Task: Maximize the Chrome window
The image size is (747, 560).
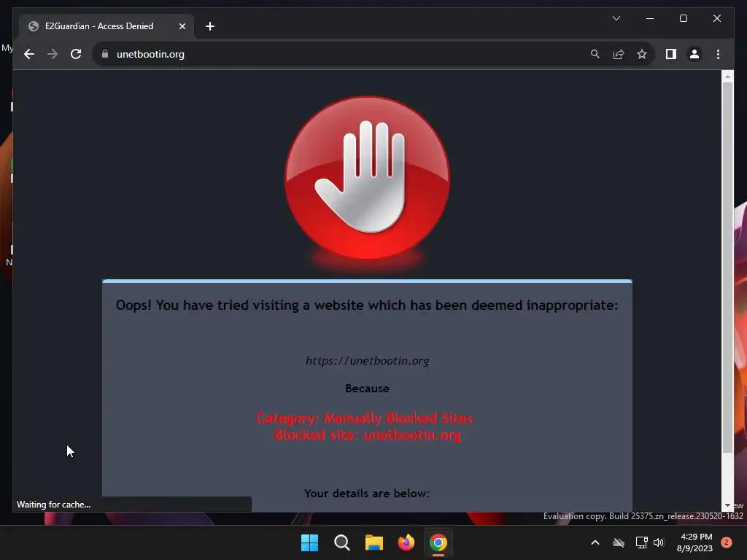Action: coord(683,18)
